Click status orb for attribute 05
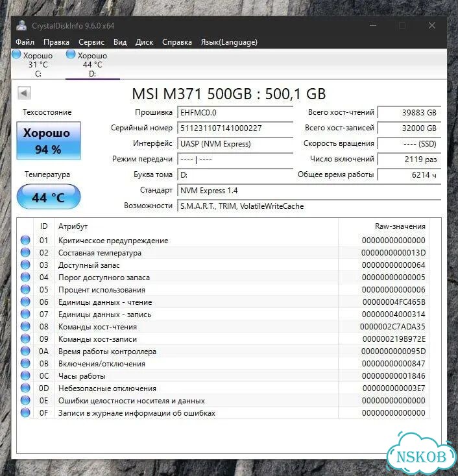Viewport: 458px width, 476px height. click(25, 290)
